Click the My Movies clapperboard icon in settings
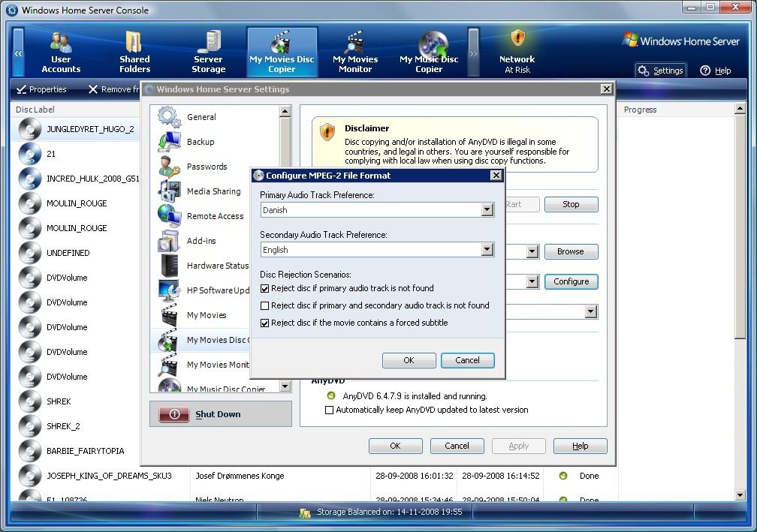Screen dimensions: 757x532 (x=169, y=315)
